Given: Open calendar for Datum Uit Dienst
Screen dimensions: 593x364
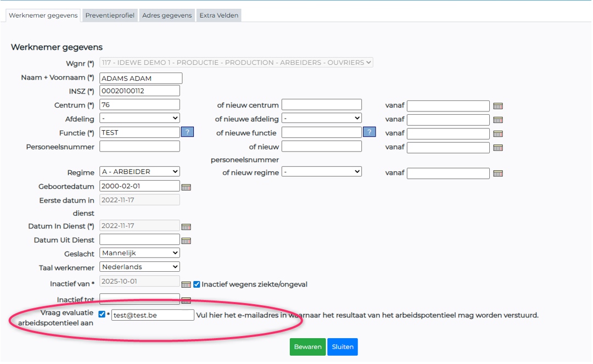Looking at the screenshot, I should 186,240.
